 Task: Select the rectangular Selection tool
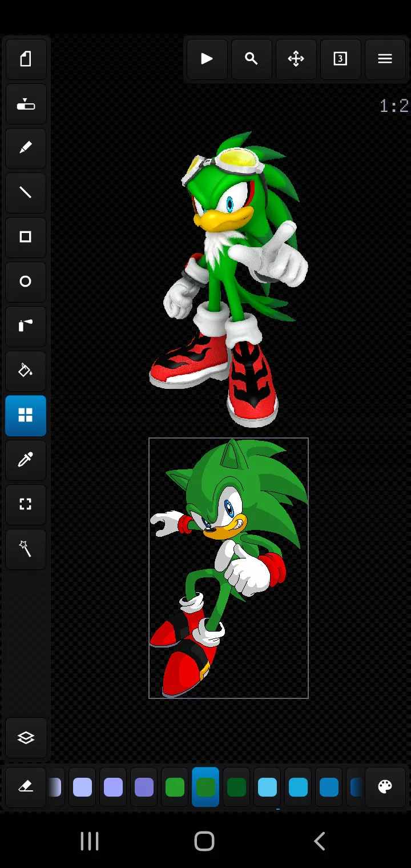(x=26, y=504)
